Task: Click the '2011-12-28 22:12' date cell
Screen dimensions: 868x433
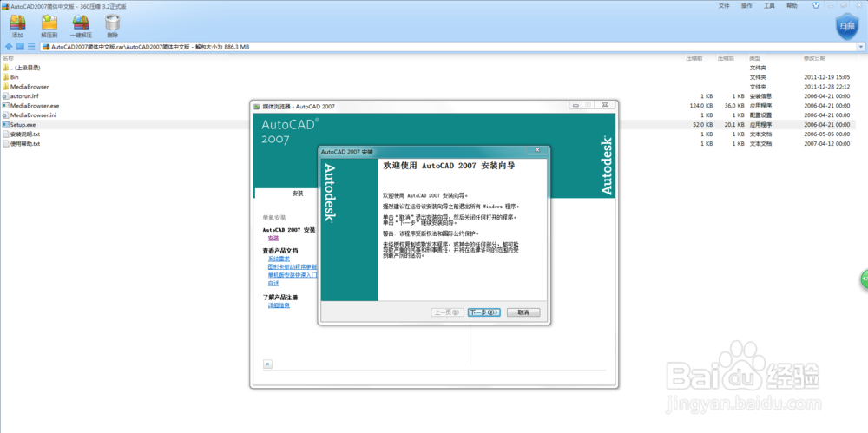Action: click(826, 87)
